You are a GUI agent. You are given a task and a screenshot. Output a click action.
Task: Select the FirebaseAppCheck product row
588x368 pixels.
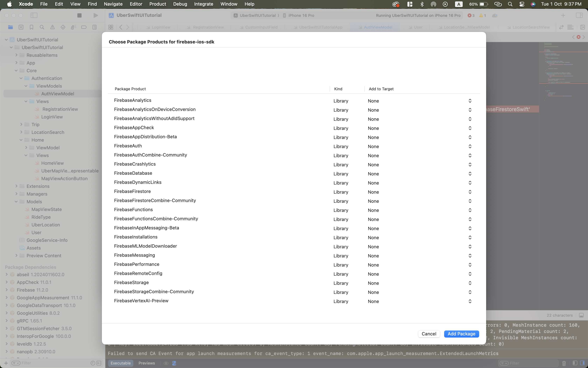294,128
